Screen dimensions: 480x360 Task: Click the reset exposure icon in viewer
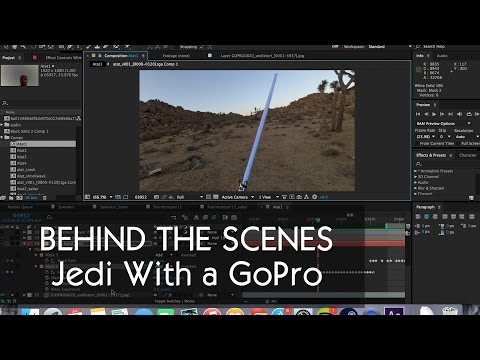314,197
